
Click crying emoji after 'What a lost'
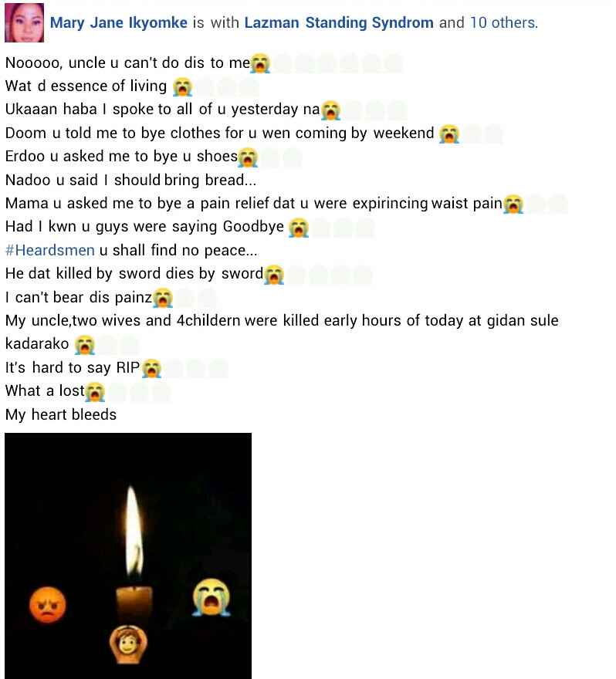(x=95, y=392)
